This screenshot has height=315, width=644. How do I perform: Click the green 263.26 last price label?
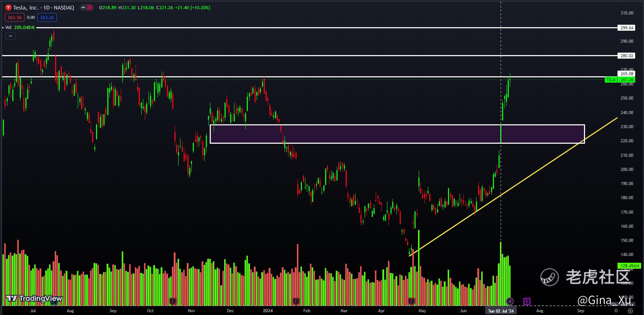[627, 80]
